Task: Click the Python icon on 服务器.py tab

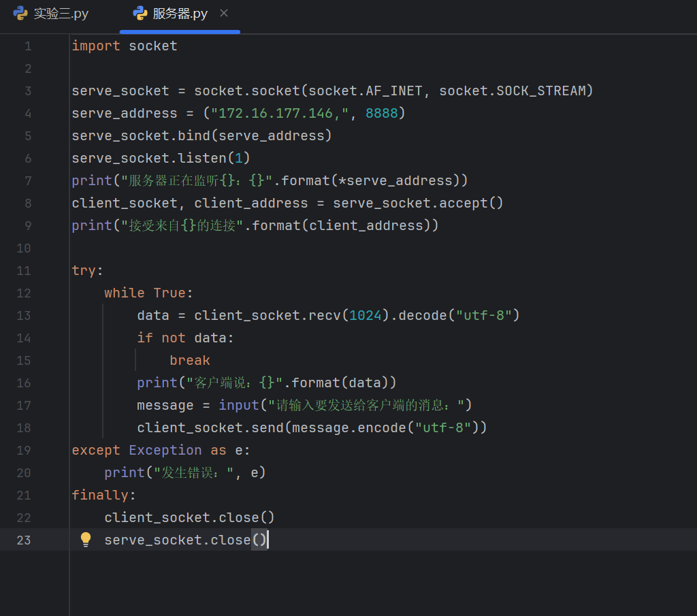Action: tap(140, 14)
